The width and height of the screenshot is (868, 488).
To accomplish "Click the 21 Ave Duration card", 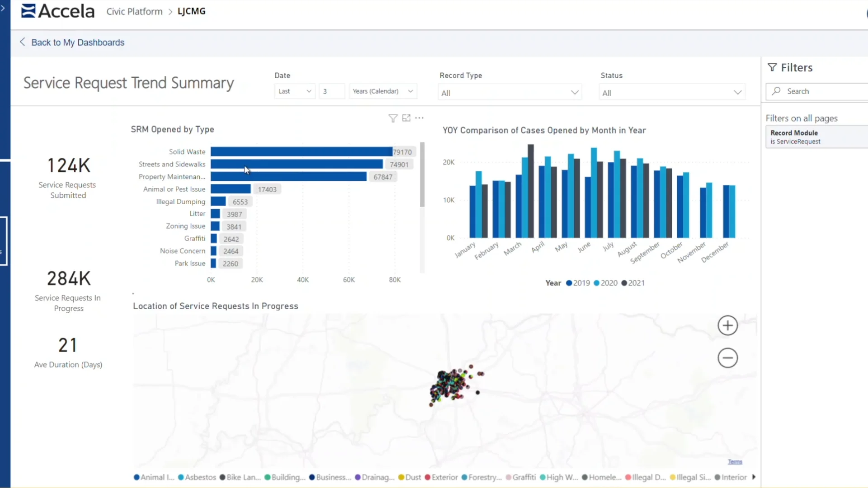I will 68,352.
